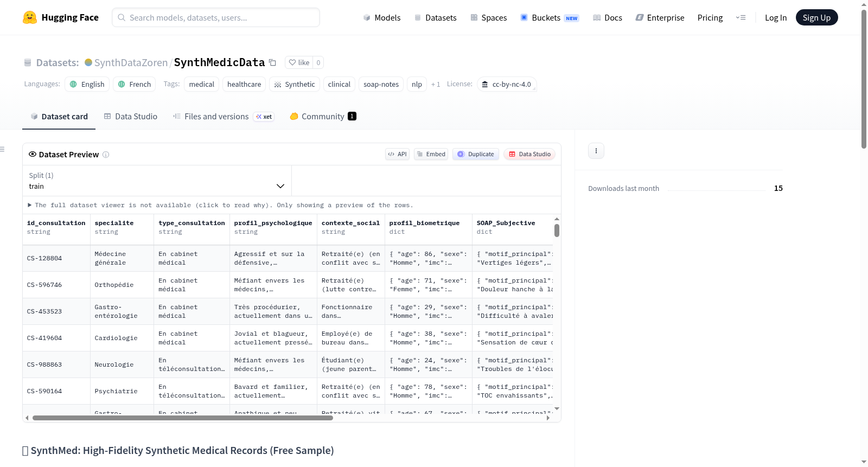Focus the search models input field
The height and width of the screenshot is (467, 868).
click(x=216, y=17)
